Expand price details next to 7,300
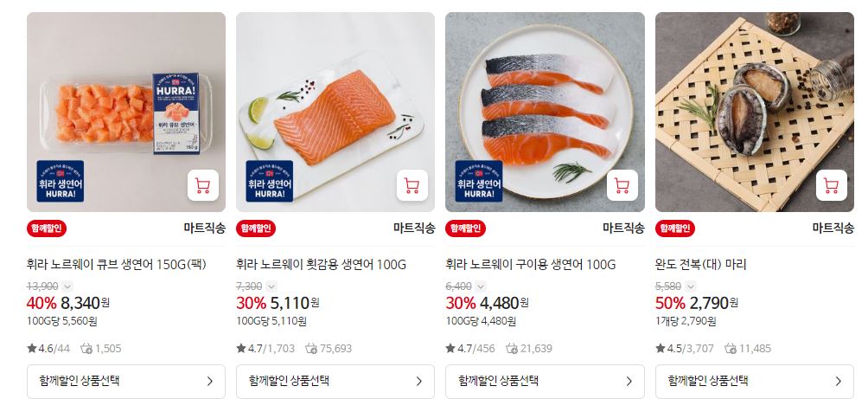 pos(271,286)
